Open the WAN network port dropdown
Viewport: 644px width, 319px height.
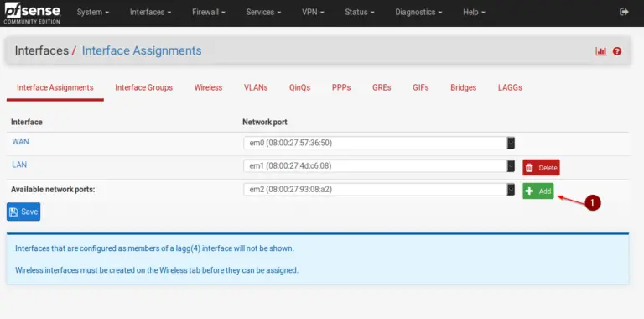coord(379,143)
